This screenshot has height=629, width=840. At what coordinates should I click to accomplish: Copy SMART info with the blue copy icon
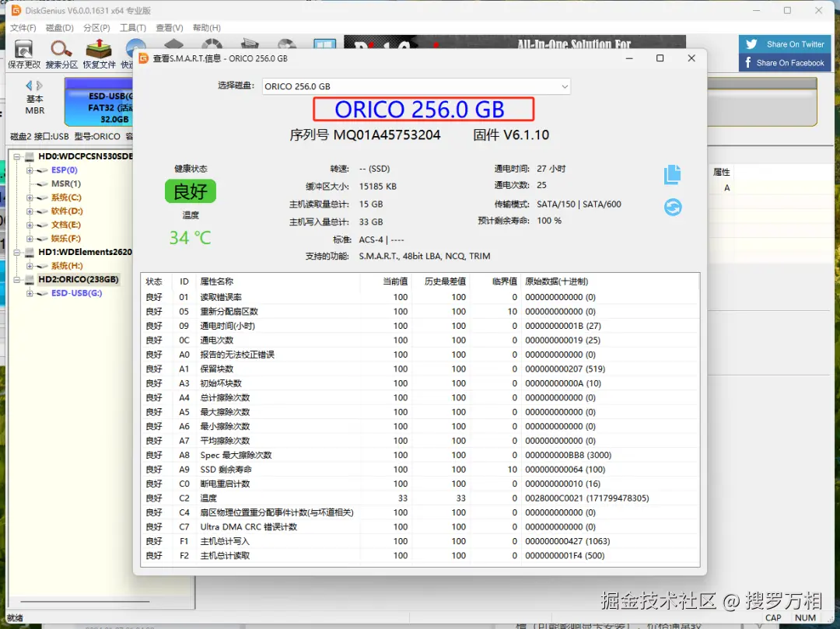(672, 174)
